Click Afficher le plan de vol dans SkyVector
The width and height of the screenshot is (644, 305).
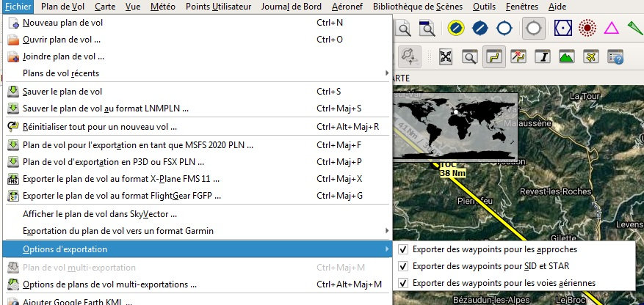[196, 214]
